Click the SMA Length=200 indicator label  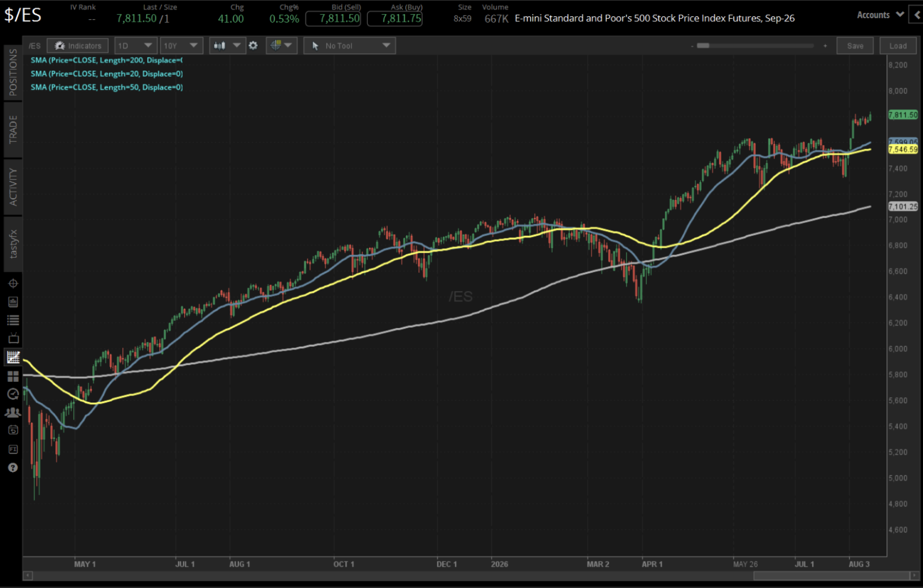106,60
